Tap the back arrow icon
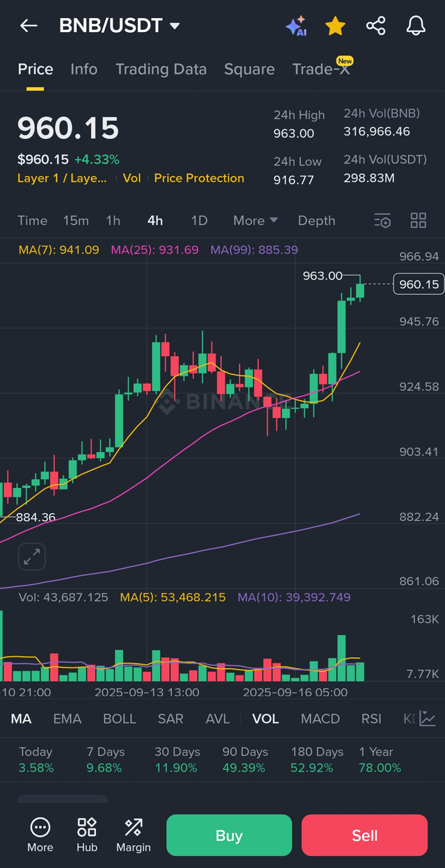 (x=29, y=26)
